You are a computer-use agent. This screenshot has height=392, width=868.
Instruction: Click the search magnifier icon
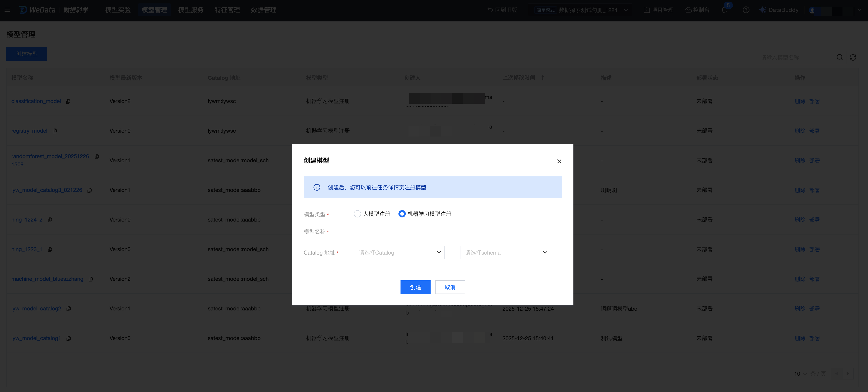(840, 58)
